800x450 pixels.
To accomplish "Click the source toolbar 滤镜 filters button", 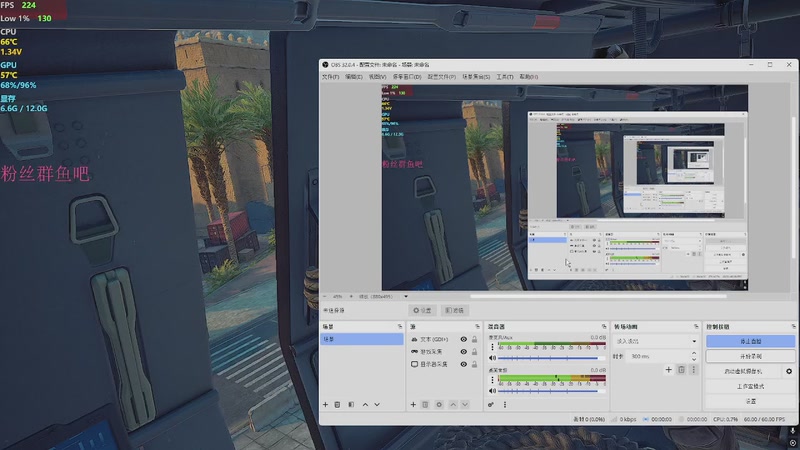I will tap(455, 310).
